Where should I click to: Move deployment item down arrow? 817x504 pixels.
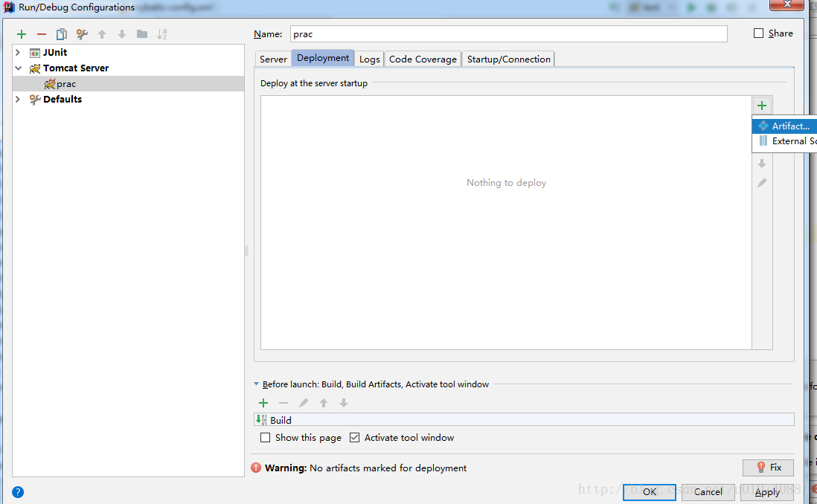click(762, 164)
